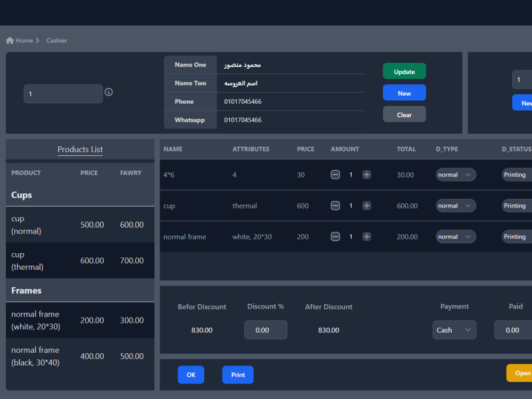Select normal frame (black, 30*40) product

click(x=80, y=356)
